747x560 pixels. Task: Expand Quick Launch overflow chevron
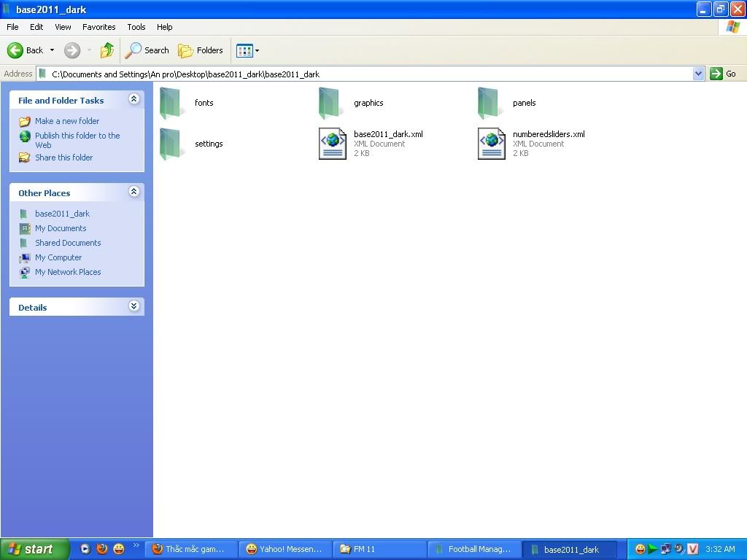point(136,545)
